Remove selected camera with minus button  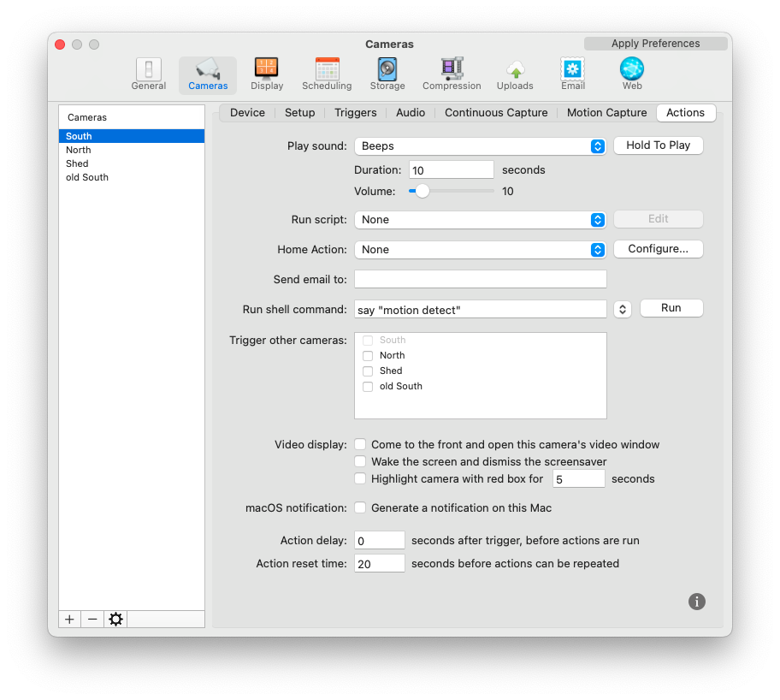pos(92,619)
